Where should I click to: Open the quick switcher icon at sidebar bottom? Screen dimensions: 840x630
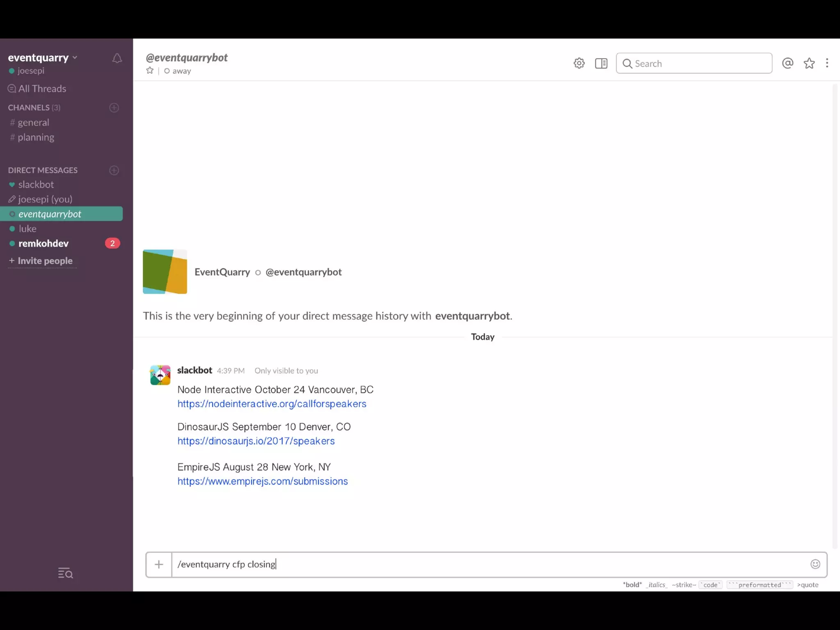65,573
